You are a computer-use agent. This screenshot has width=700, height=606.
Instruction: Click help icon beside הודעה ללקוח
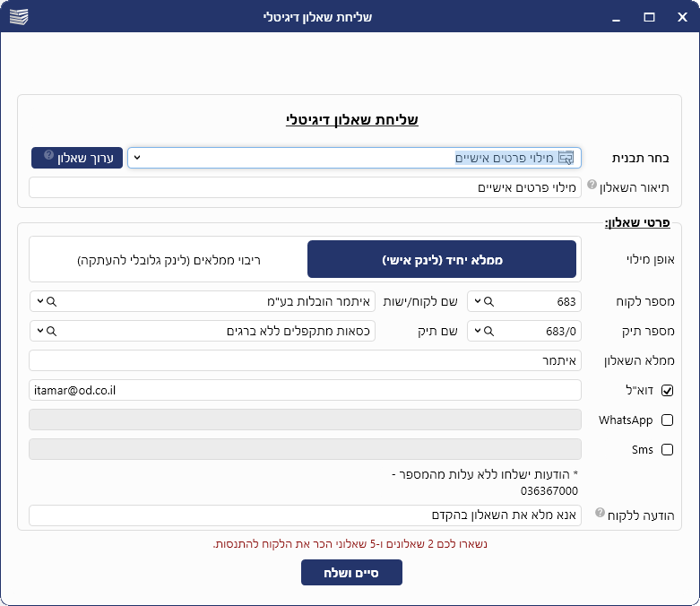click(599, 513)
